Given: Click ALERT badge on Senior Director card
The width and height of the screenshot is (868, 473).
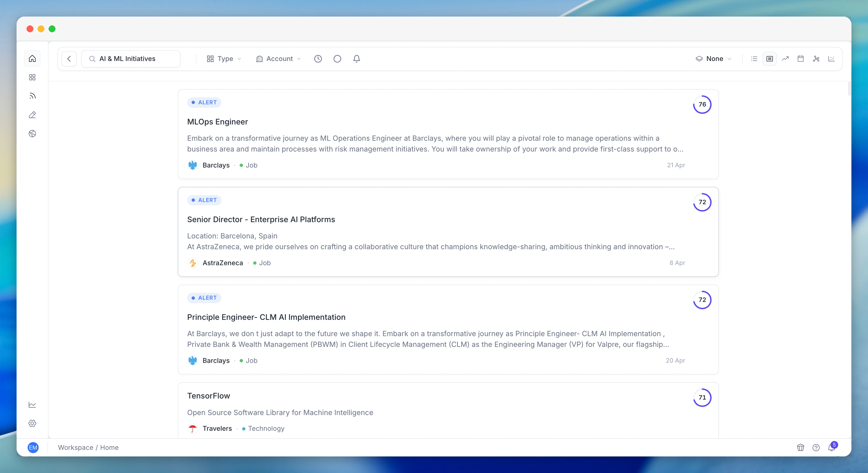Looking at the screenshot, I should click(204, 200).
